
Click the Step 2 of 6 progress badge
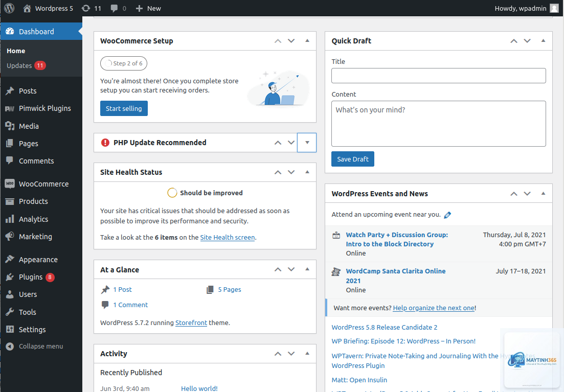124,63
